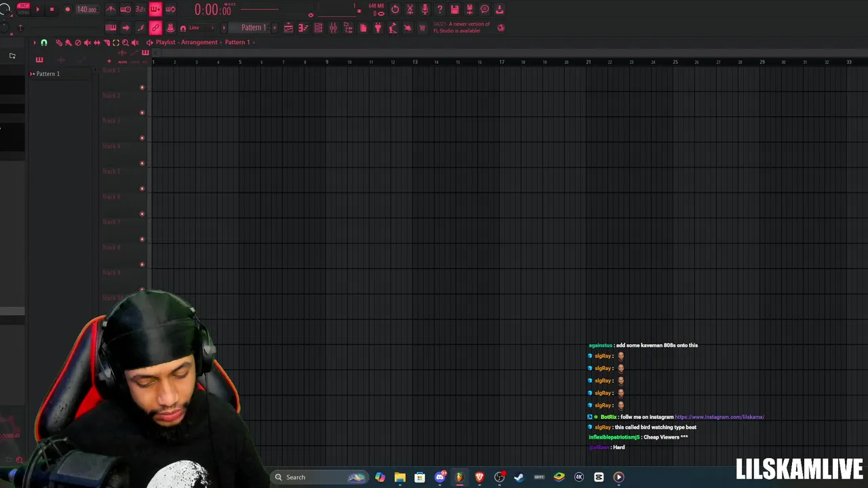This screenshot has height=488, width=868.
Task: Click the 140 tempo field
Action: click(x=86, y=9)
